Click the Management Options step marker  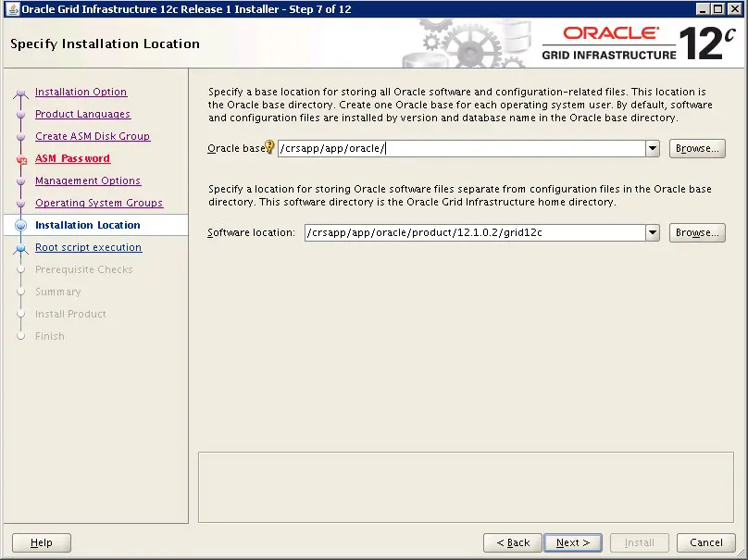(20, 181)
